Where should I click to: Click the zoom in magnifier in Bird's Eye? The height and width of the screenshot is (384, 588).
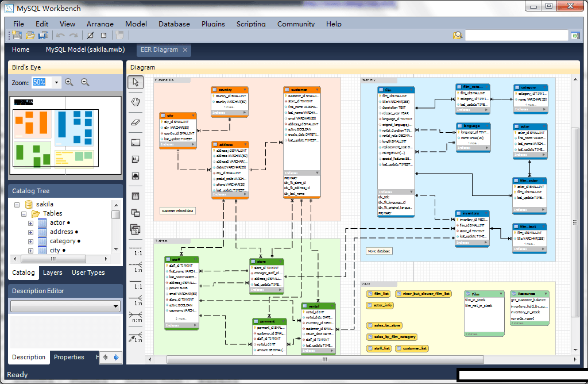coord(69,82)
